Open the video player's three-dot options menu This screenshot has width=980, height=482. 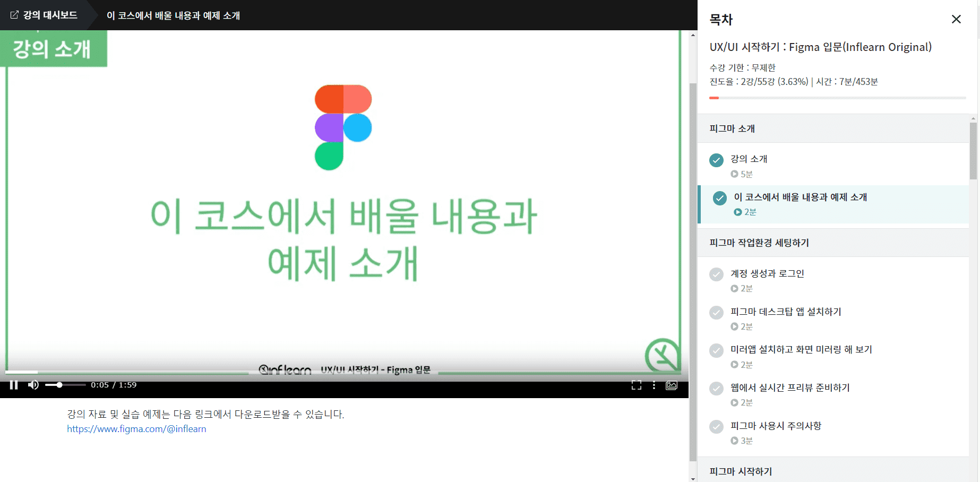(x=654, y=385)
